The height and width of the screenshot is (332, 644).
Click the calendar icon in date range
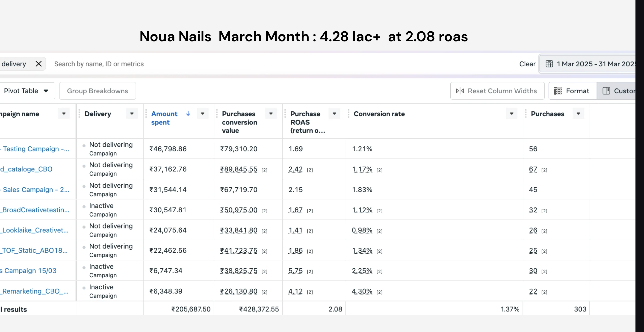pos(549,64)
